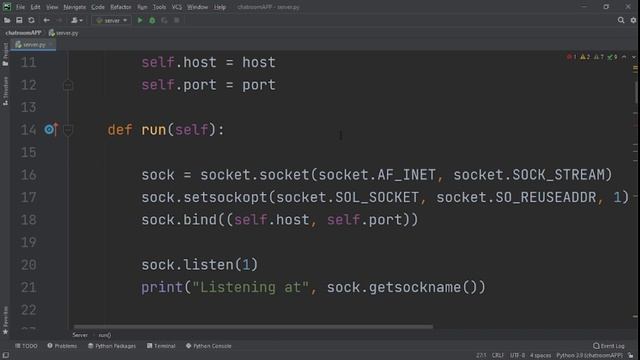This screenshot has width=640, height=360.
Task: Click the '4 spaces' indent setting
Action: click(540, 356)
